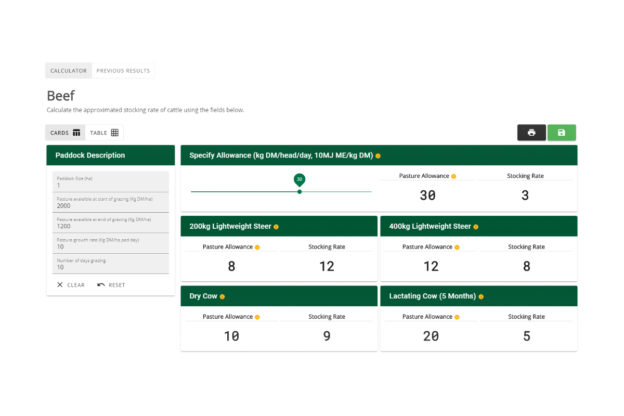The width and height of the screenshot is (624, 416).
Task: Clear the paddock description fields
Action: click(70, 285)
